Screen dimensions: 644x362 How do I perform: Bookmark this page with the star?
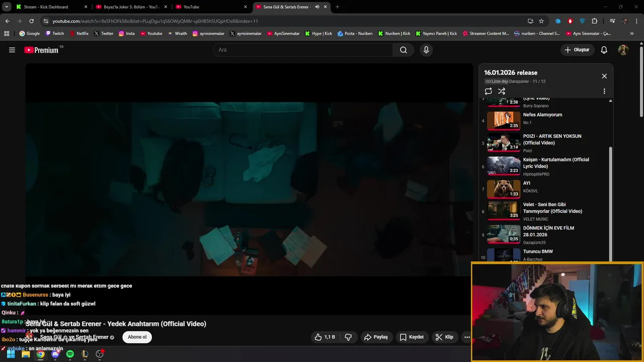pyautogui.click(x=541, y=21)
